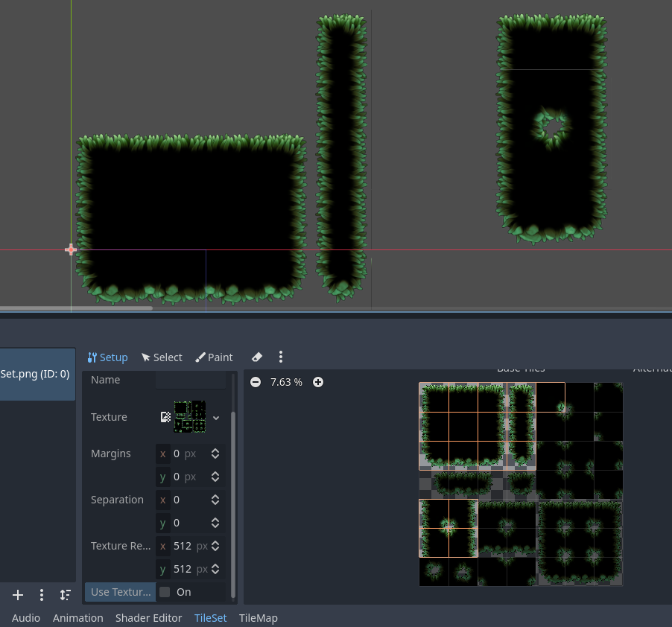Open the Shader Editor panel
Viewport: 672px width, 627px height.
[x=148, y=618]
